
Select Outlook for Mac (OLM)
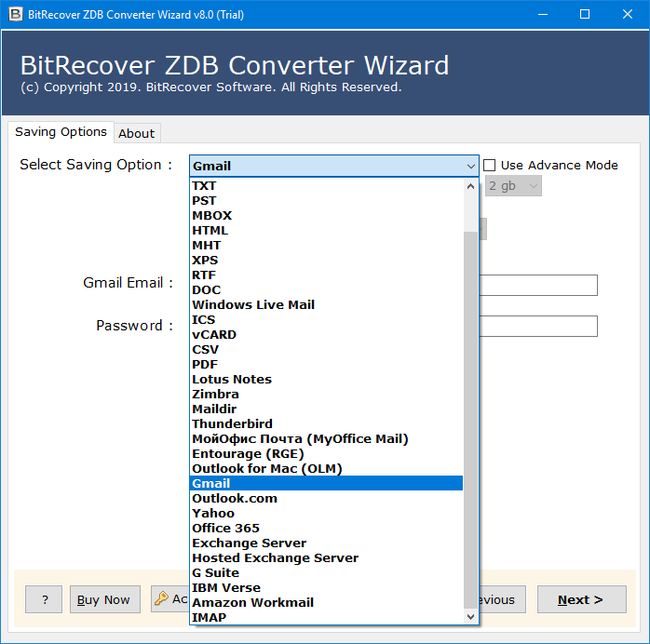click(326, 469)
